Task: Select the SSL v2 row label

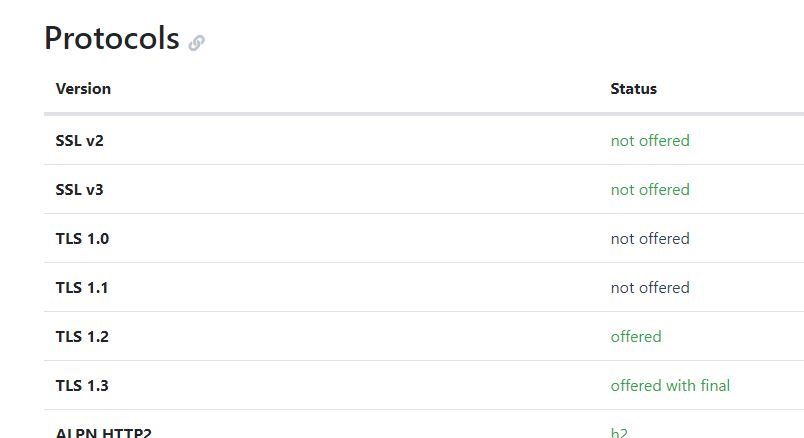Action: click(79, 140)
